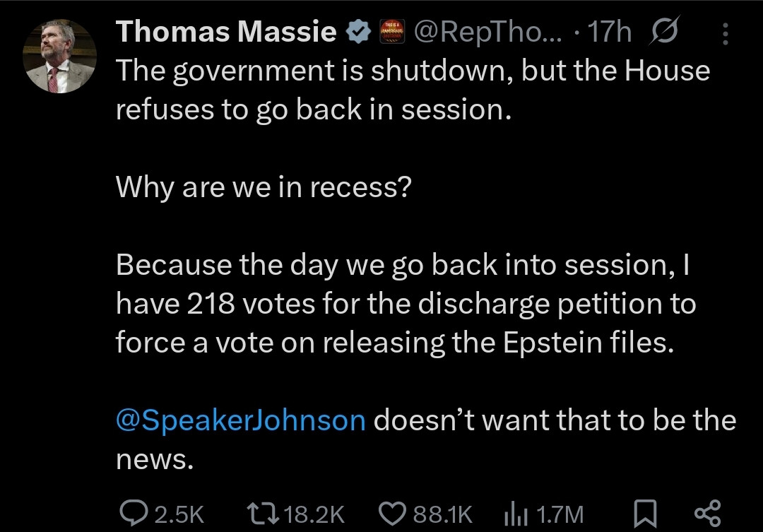Click the Grok slashed-circle icon
Screen dimensions: 763x532
coord(665,32)
